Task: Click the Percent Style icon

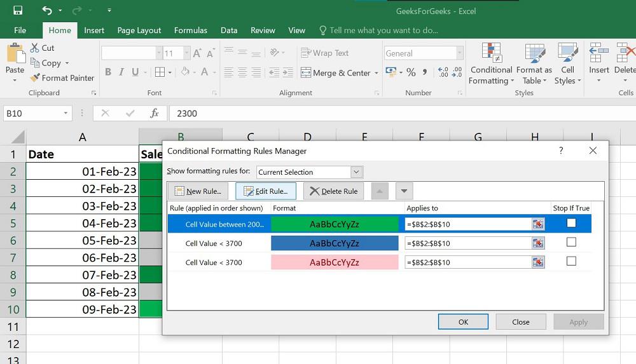Action: (x=411, y=72)
